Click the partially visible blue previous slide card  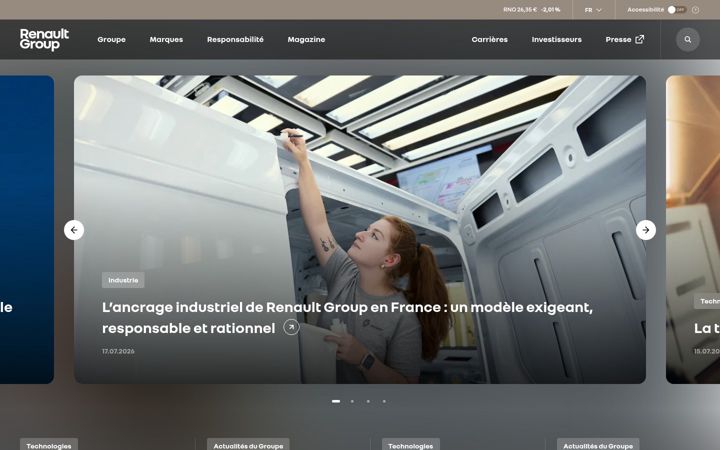[27, 230]
